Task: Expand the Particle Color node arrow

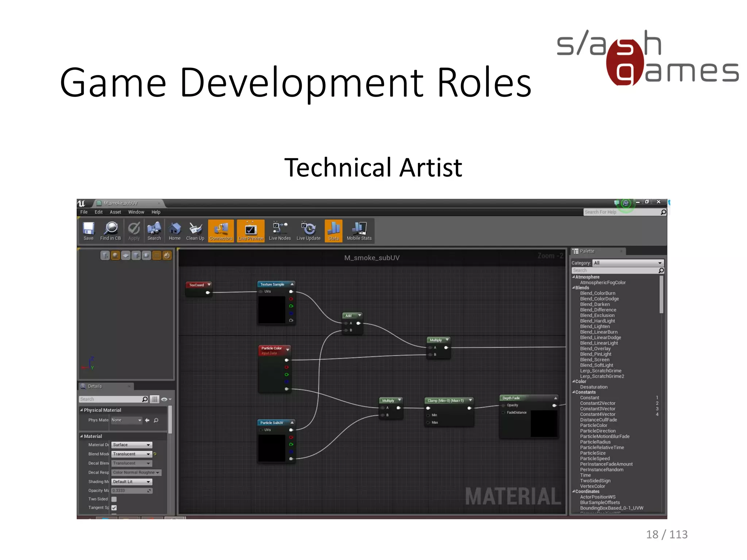Action: [288, 350]
